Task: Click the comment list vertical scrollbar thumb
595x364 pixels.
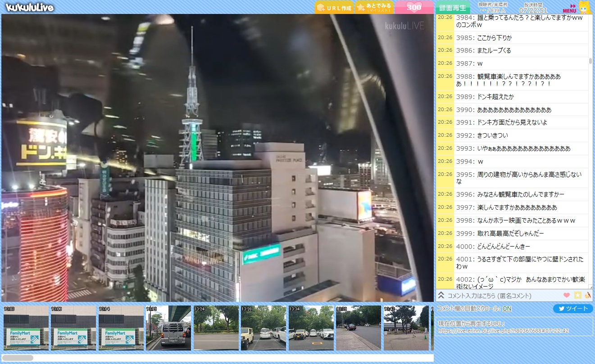Action: (590, 61)
